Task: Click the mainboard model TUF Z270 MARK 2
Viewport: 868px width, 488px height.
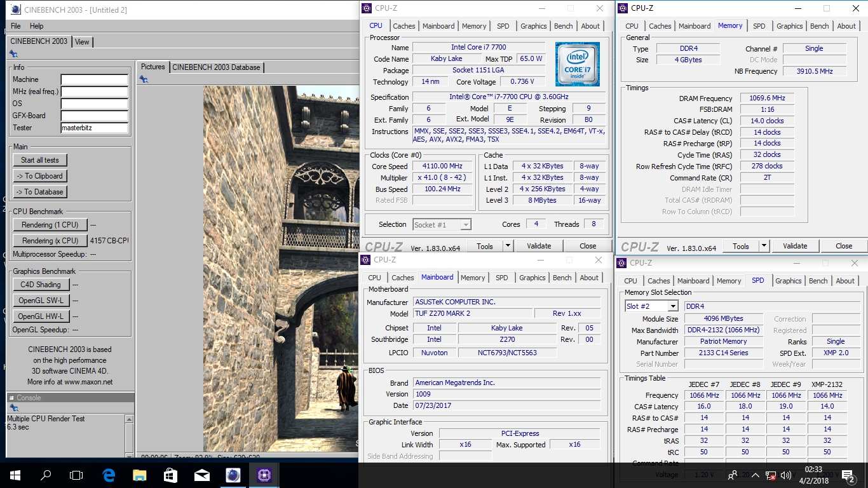Action: click(x=473, y=314)
